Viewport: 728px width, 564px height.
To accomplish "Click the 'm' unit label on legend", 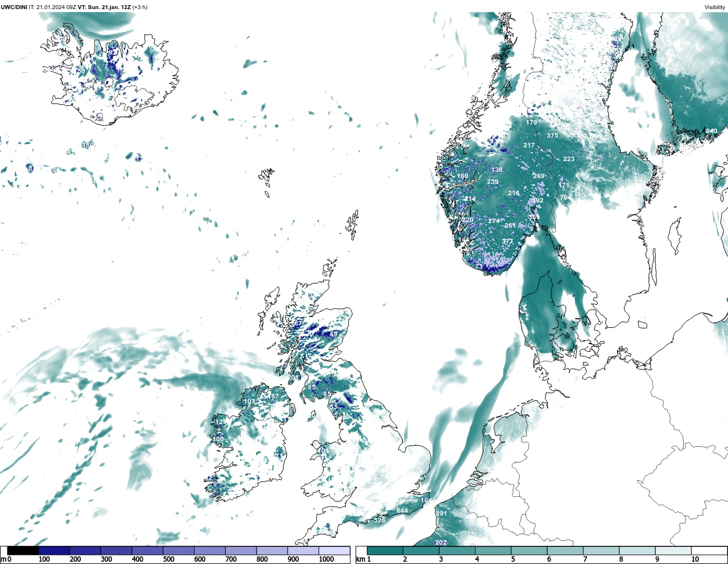I will tap(3, 559).
